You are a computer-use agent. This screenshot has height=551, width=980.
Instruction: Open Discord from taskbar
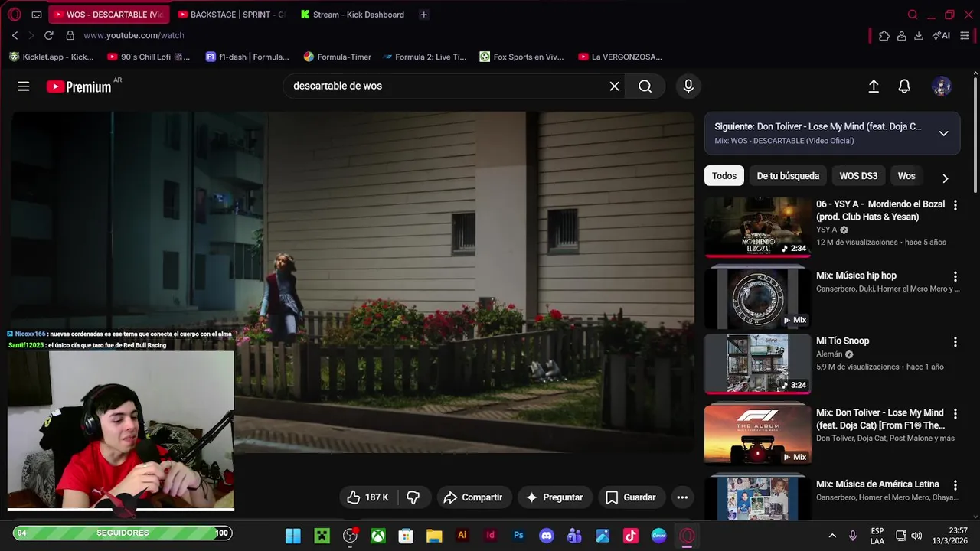pyautogui.click(x=547, y=536)
